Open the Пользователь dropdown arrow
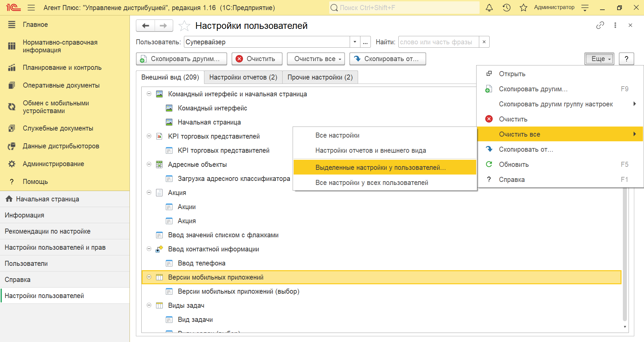 tap(355, 42)
